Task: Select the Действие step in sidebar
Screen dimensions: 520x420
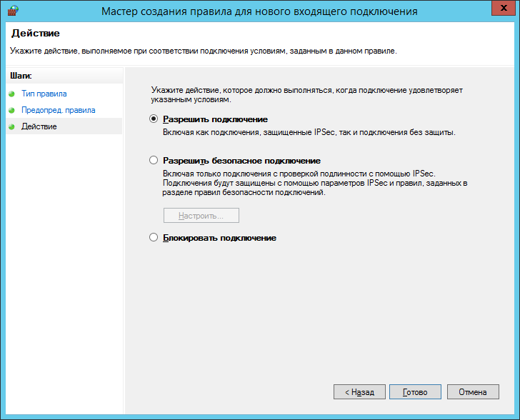Action: tap(39, 126)
